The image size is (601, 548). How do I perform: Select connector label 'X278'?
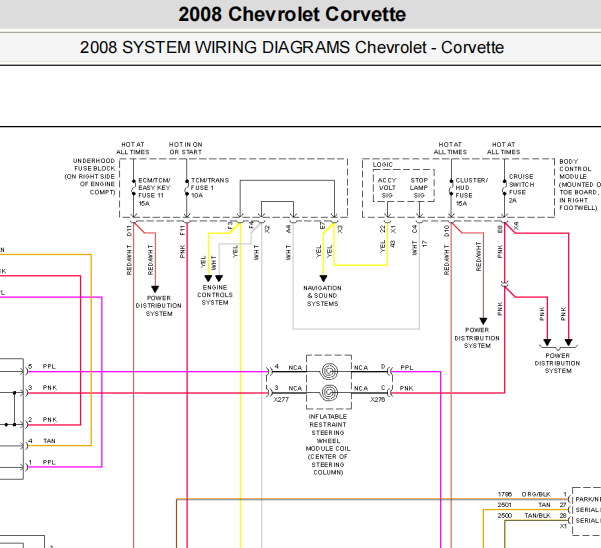(377, 399)
